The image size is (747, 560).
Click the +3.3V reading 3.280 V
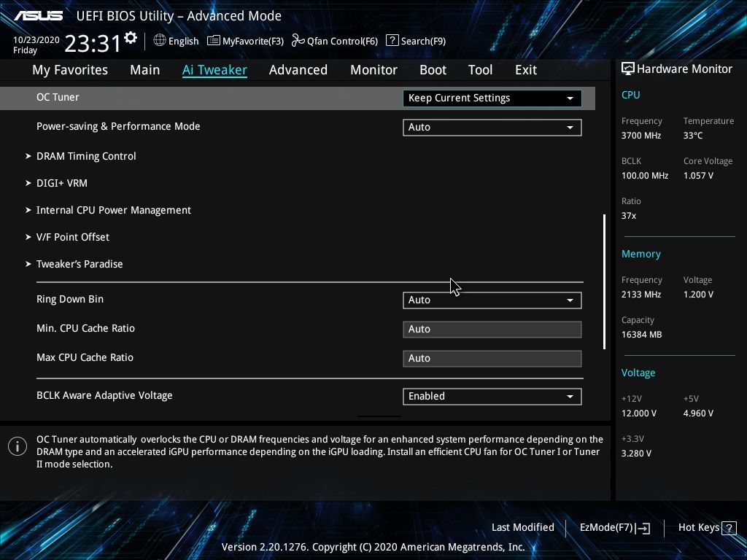tap(636, 454)
